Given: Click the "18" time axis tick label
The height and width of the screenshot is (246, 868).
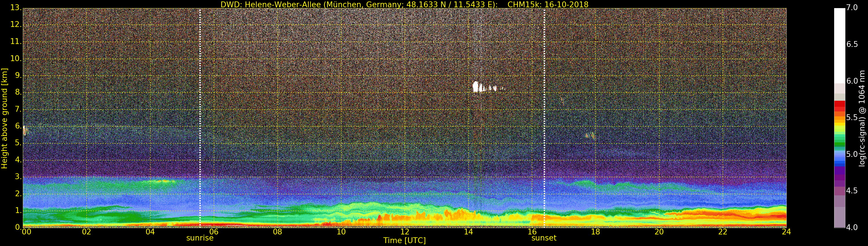Looking at the screenshot, I should tap(596, 232).
